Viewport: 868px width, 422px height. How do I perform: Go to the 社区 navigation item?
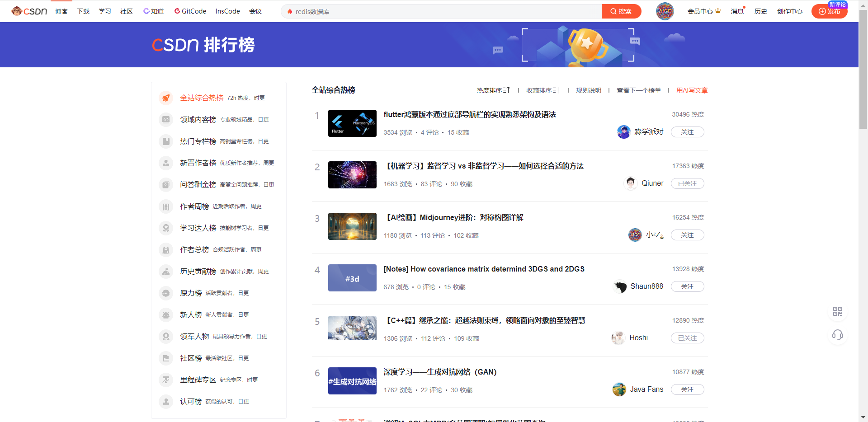pyautogui.click(x=127, y=11)
